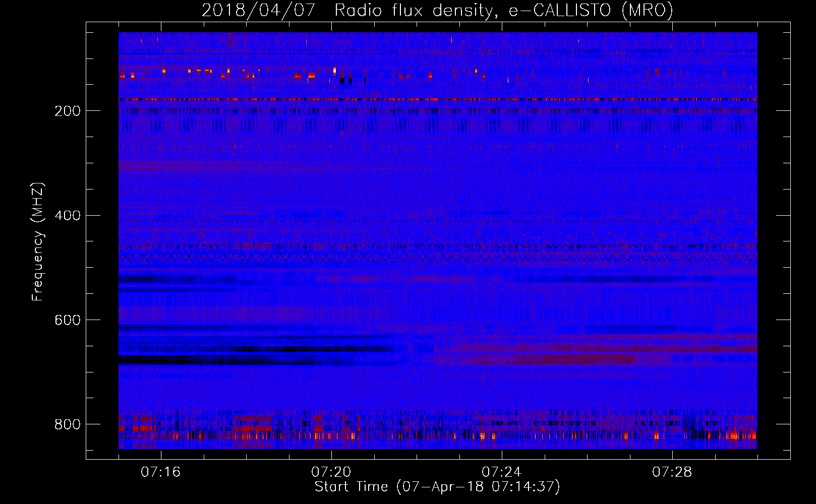Click the 07:28 time tick label
The height and width of the screenshot is (504, 816).
click(x=672, y=472)
